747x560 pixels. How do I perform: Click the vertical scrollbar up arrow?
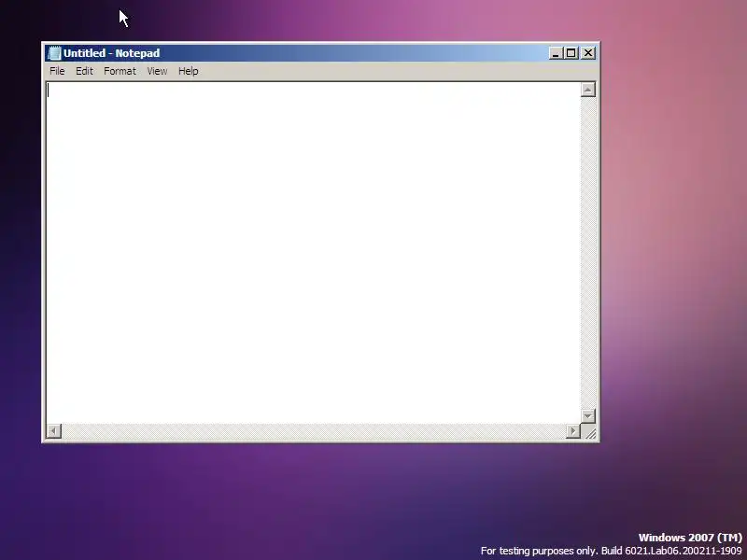point(588,90)
